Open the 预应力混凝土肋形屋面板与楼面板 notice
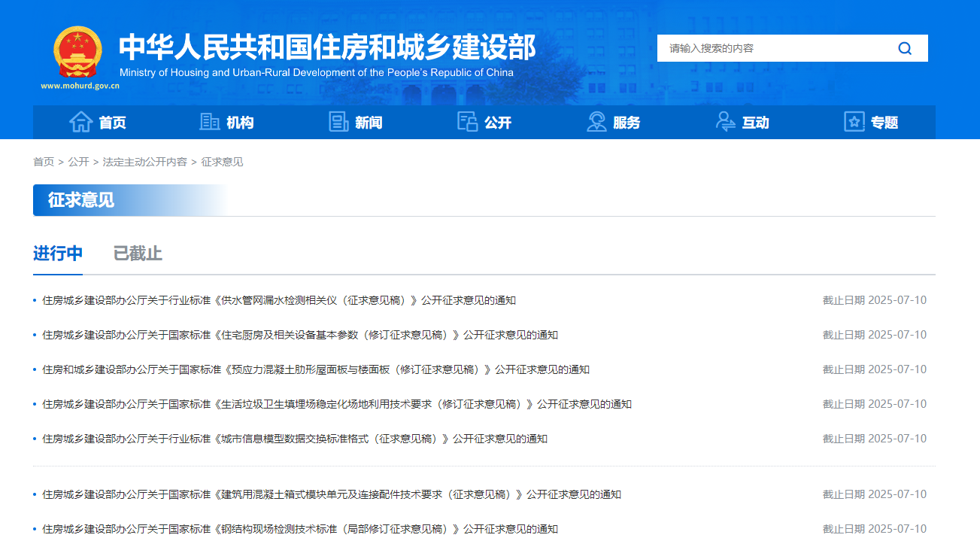This screenshot has height=550, width=980. click(316, 369)
